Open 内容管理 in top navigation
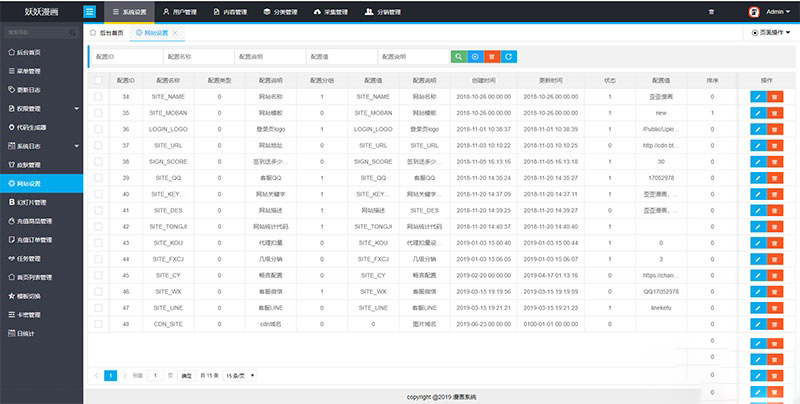The height and width of the screenshot is (404, 800). (229, 12)
